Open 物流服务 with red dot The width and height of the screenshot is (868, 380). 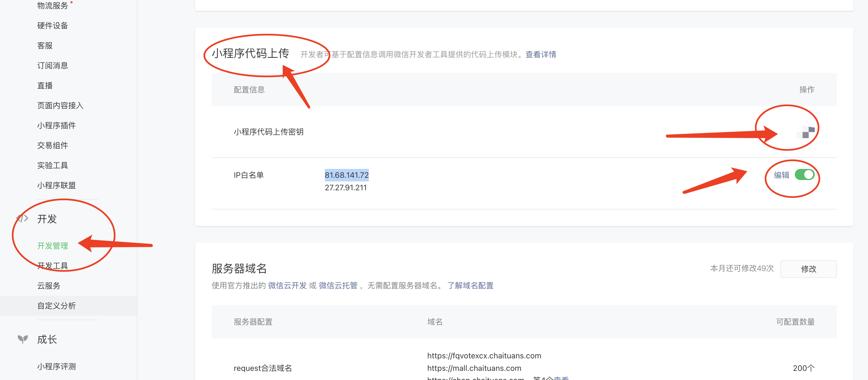(x=53, y=6)
